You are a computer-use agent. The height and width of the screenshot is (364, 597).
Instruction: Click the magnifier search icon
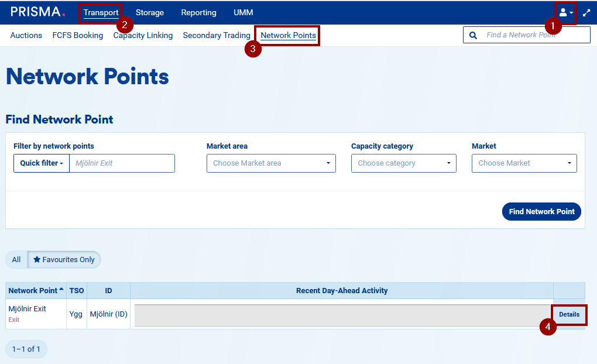(473, 35)
